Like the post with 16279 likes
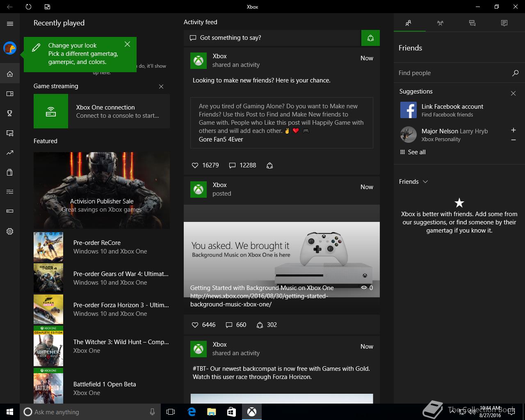Screen dimensions: 525x420 coord(205,165)
